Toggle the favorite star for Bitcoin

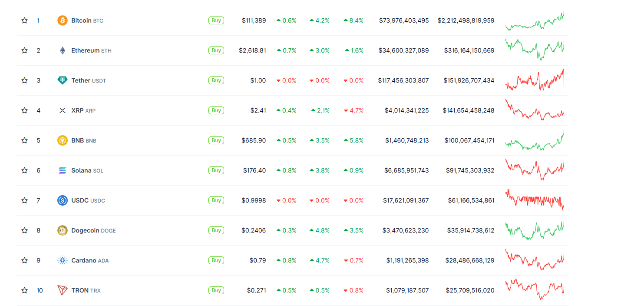25,20
